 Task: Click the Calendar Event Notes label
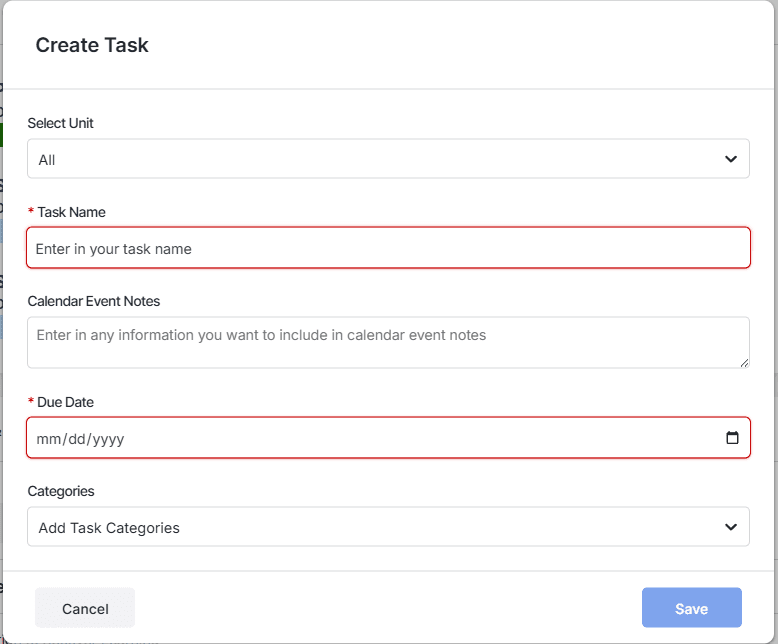[x=94, y=301]
